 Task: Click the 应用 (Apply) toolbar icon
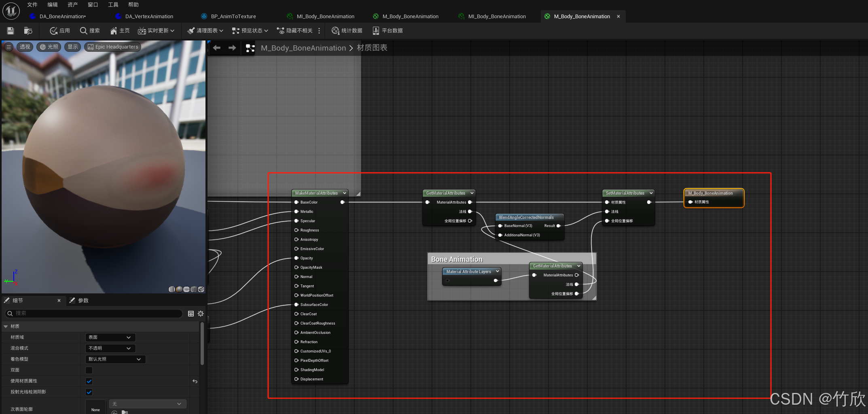59,30
